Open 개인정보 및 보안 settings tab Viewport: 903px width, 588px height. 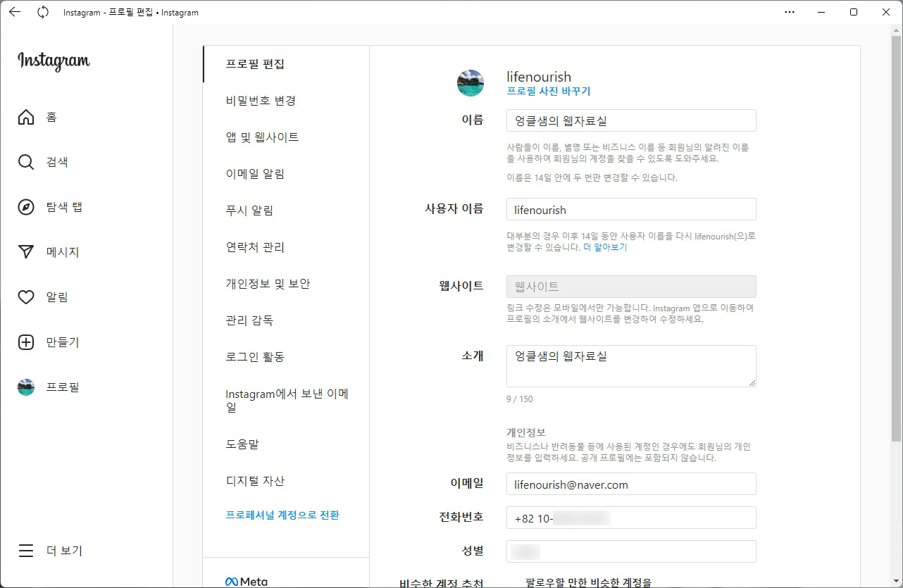click(286, 284)
